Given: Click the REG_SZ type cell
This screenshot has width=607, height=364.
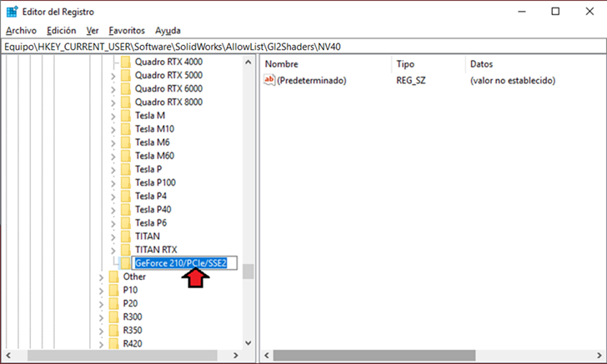Looking at the screenshot, I should pos(411,80).
